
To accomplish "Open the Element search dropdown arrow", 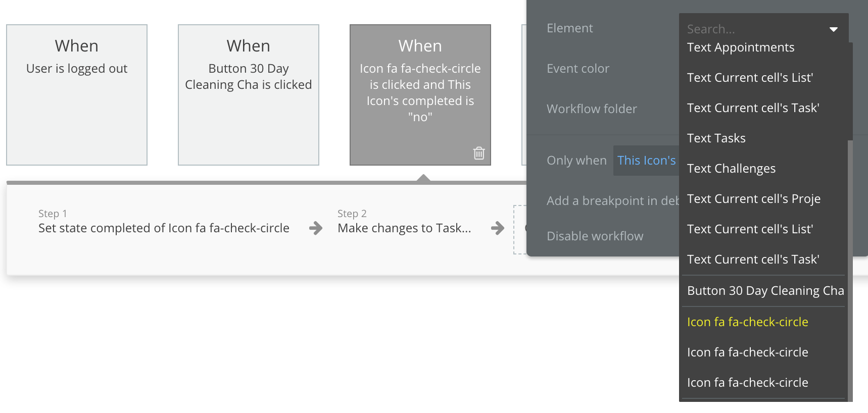I will click(833, 29).
